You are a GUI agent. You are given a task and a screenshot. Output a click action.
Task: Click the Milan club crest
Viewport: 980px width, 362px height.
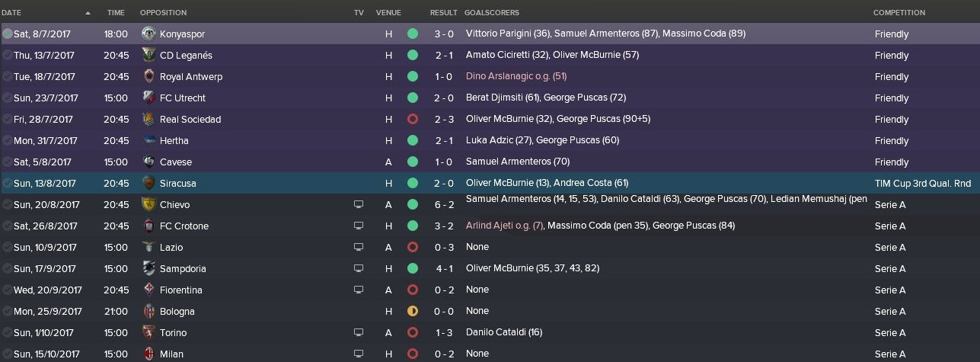148,354
